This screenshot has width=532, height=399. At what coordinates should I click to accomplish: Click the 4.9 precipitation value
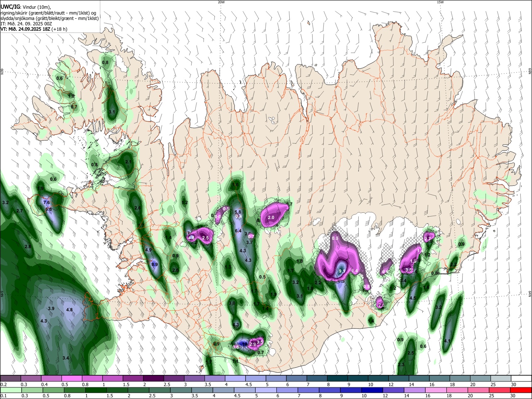click(x=148, y=250)
